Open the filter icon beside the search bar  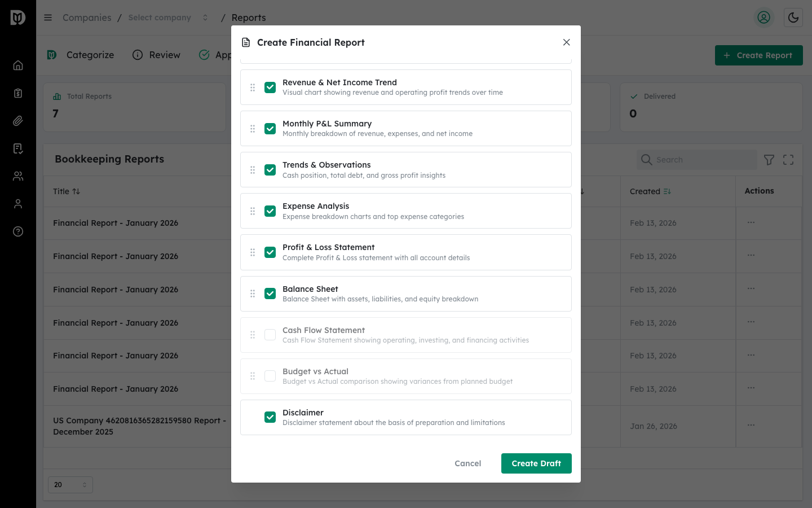(x=769, y=160)
